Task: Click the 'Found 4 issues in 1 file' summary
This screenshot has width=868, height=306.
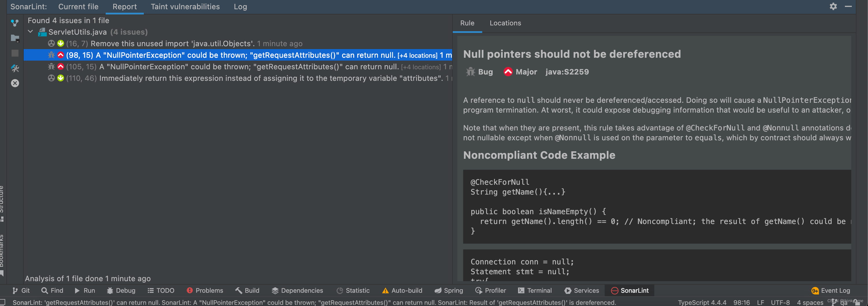Action: pyautogui.click(x=68, y=20)
